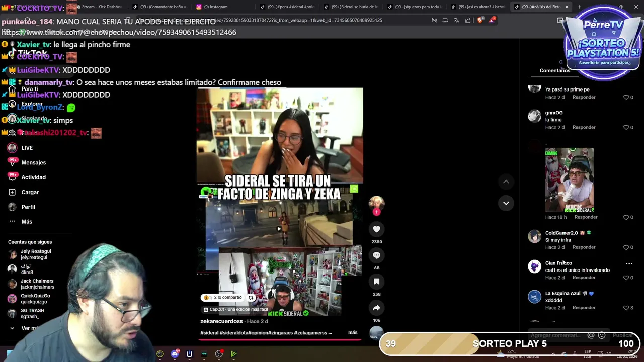Click the play icon on the video
Image resolution: width=644 pixels, height=362 pixels.
point(279,229)
